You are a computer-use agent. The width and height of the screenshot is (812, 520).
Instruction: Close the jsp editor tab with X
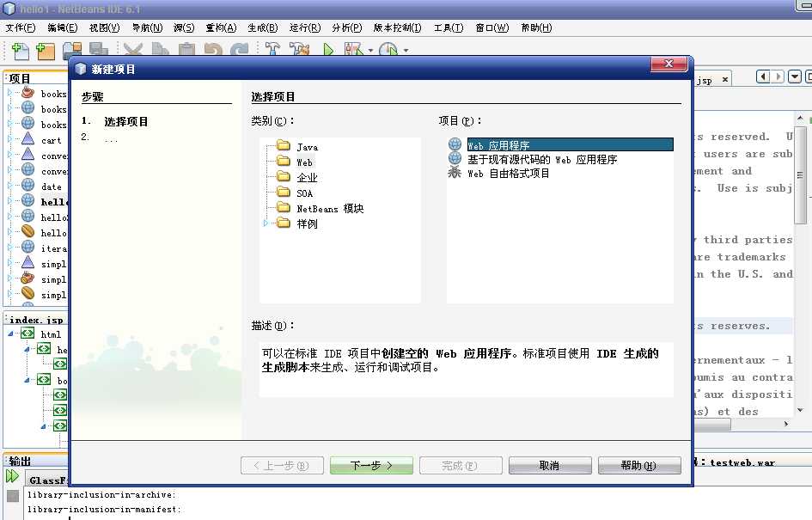click(725, 80)
